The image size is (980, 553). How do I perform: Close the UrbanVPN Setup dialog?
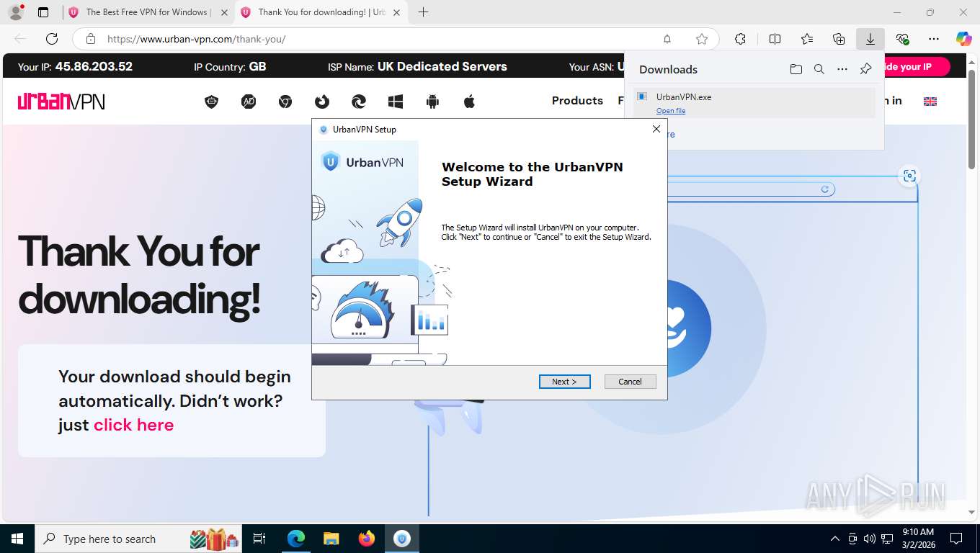(x=656, y=129)
